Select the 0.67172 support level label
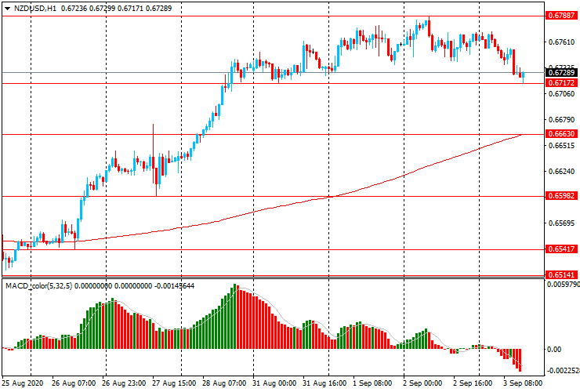Image resolution: width=580 pixels, height=392 pixels. [561, 83]
